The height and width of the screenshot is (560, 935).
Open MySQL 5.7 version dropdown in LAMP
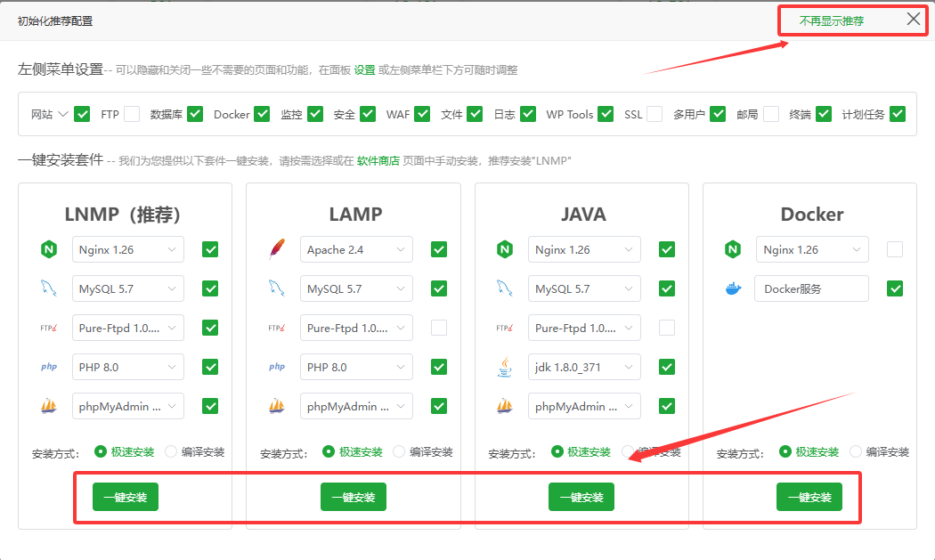pos(356,288)
